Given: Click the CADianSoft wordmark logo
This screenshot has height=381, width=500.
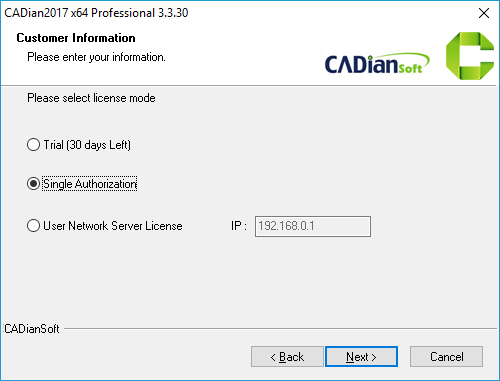Looking at the screenshot, I should pyautogui.click(x=377, y=63).
